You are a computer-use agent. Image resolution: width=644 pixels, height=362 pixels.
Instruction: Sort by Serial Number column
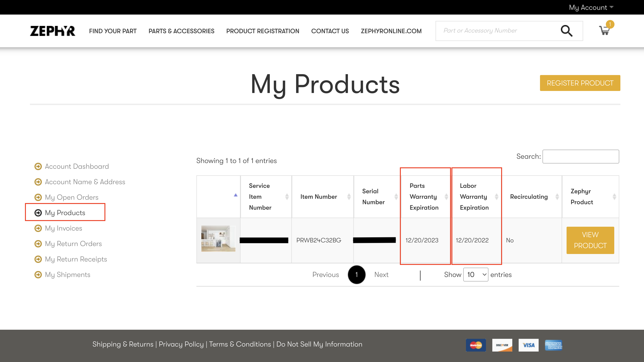click(377, 196)
